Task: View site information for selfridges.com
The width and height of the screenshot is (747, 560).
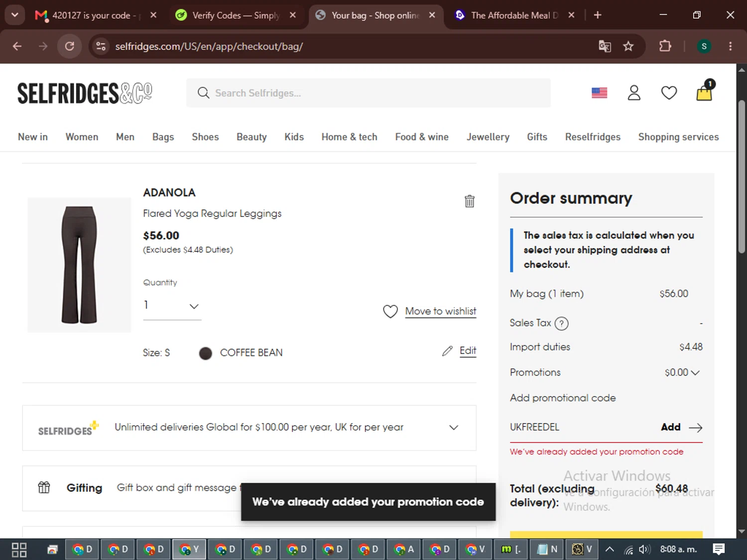Action: tap(101, 46)
